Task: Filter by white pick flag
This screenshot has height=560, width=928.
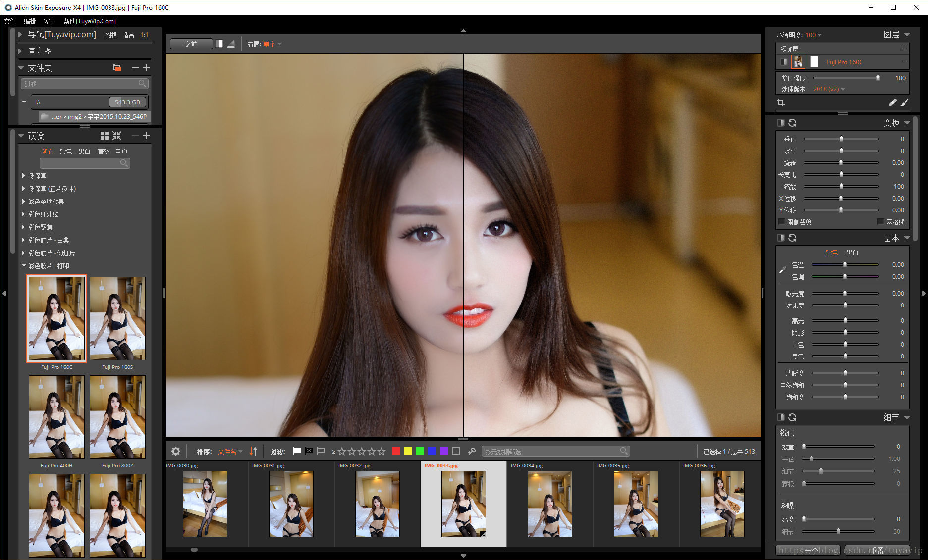Action: tap(297, 451)
